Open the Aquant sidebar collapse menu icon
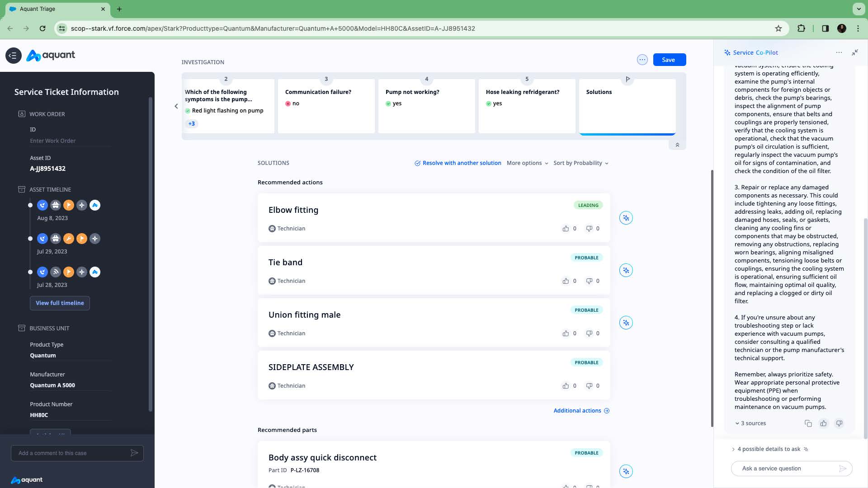The height and width of the screenshot is (488, 868). click(13, 55)
